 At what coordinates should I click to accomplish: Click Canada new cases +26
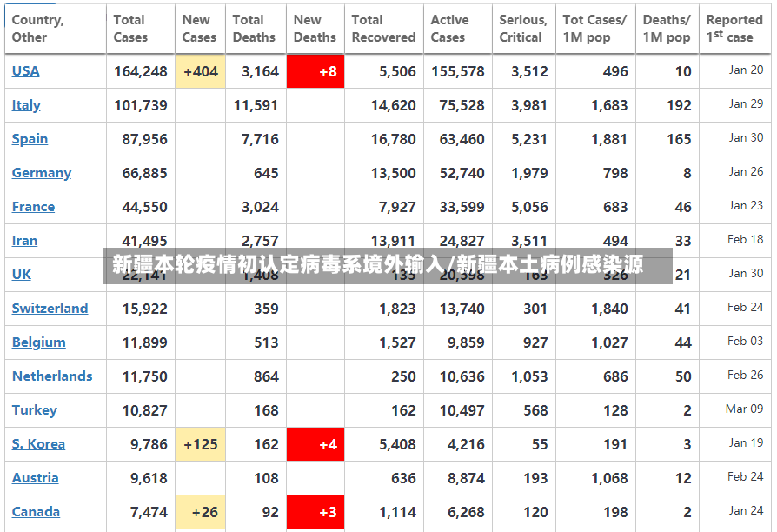click(x=200, y=512)
